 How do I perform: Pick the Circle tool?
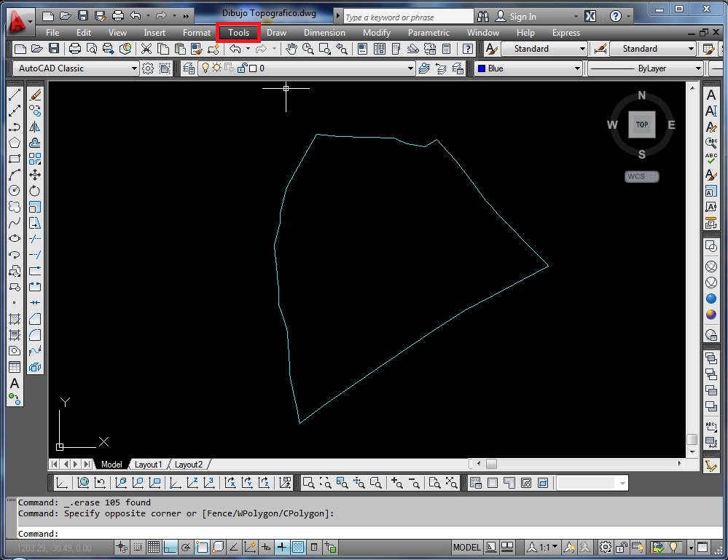(x=15, y=191)
